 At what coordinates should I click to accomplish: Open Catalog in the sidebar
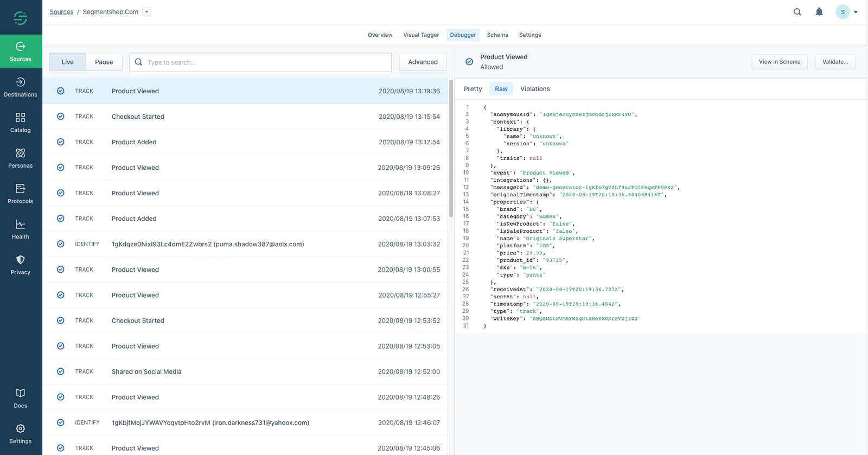pyautogui.click(x=21, y=123)
